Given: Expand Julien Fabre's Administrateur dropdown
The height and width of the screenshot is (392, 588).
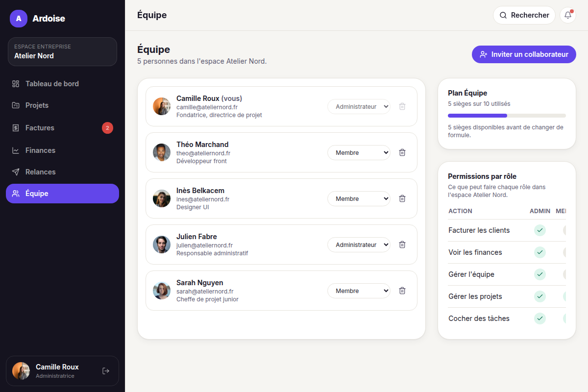Looking at the screenshot, I should click(359, 245).
